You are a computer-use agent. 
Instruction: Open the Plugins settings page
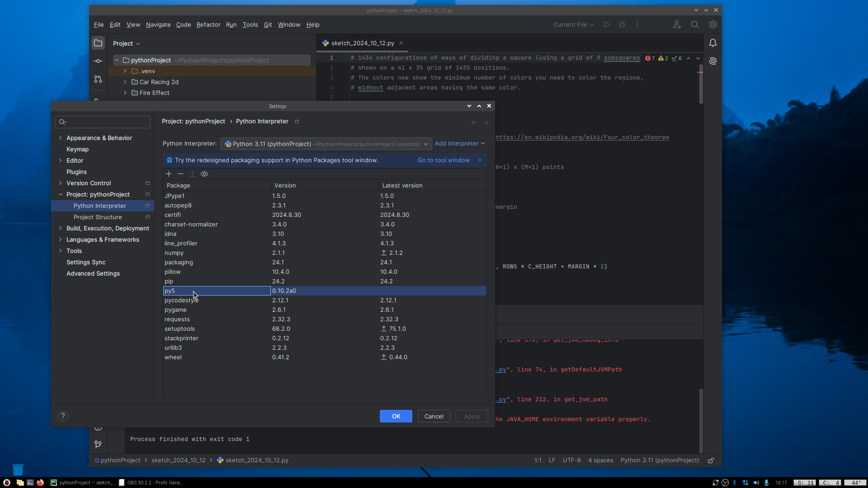click(76, 172)
